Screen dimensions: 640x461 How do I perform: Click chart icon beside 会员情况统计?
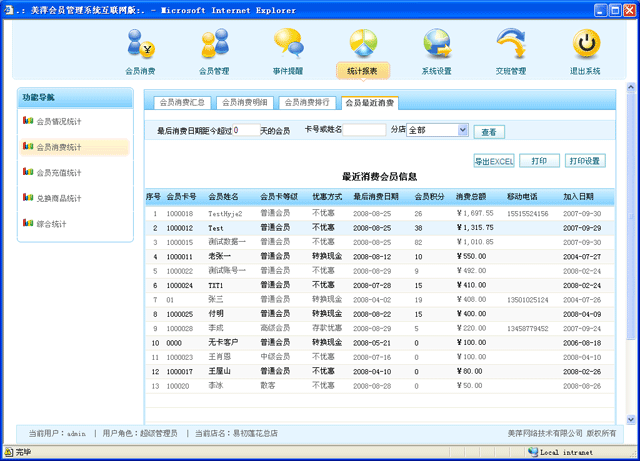point(28,120)
